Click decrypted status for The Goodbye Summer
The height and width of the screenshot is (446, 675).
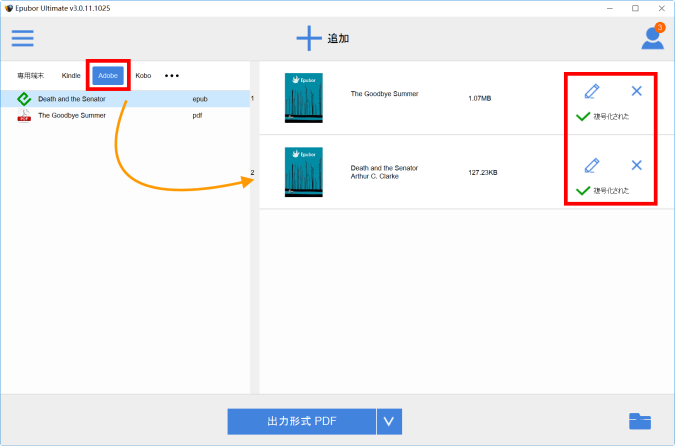tap(602, 117)
